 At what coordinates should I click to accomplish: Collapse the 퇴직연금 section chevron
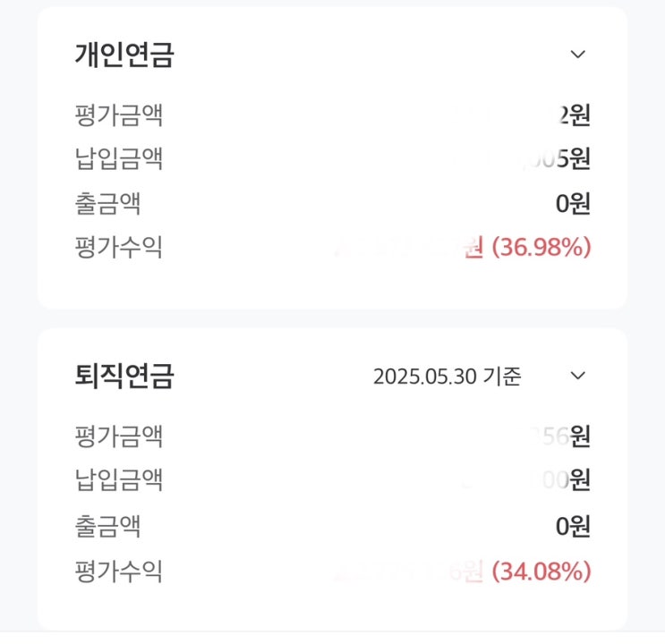pos(578,376)
